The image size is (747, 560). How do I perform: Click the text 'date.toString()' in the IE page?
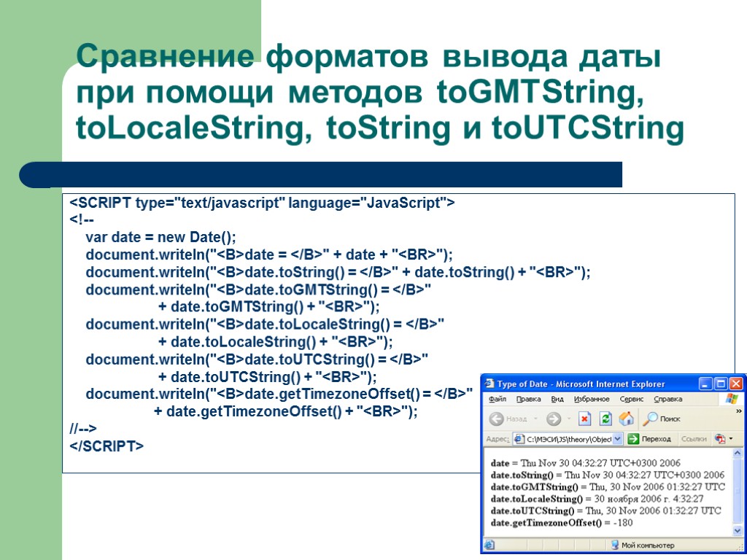coord(522,475)
